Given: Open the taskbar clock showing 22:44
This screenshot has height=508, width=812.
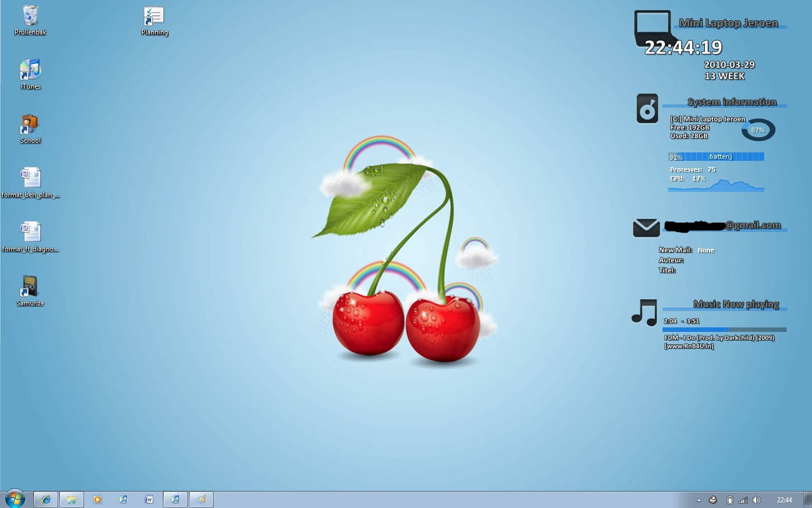Looking at the screenshot, I should click(784, 500).
